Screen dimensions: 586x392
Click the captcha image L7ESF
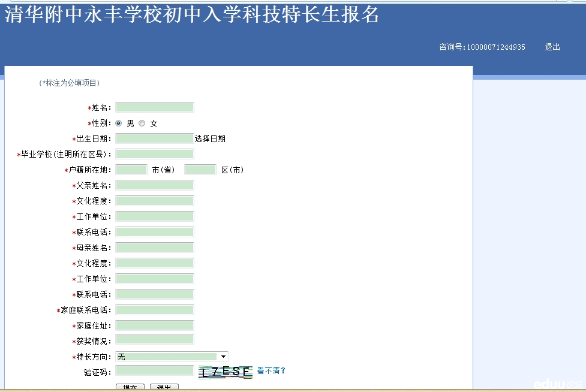(x=226, y=372)
